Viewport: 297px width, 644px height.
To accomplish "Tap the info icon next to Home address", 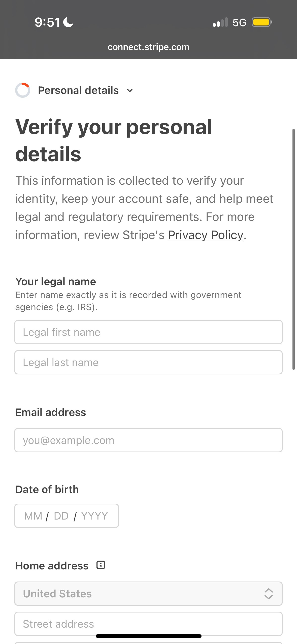I will click(101, 565).
